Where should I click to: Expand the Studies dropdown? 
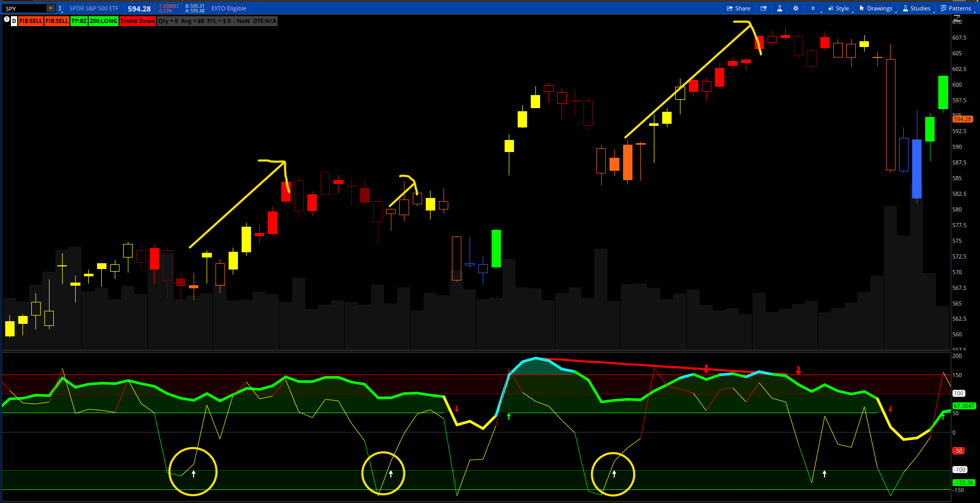(x=916, y=8)
